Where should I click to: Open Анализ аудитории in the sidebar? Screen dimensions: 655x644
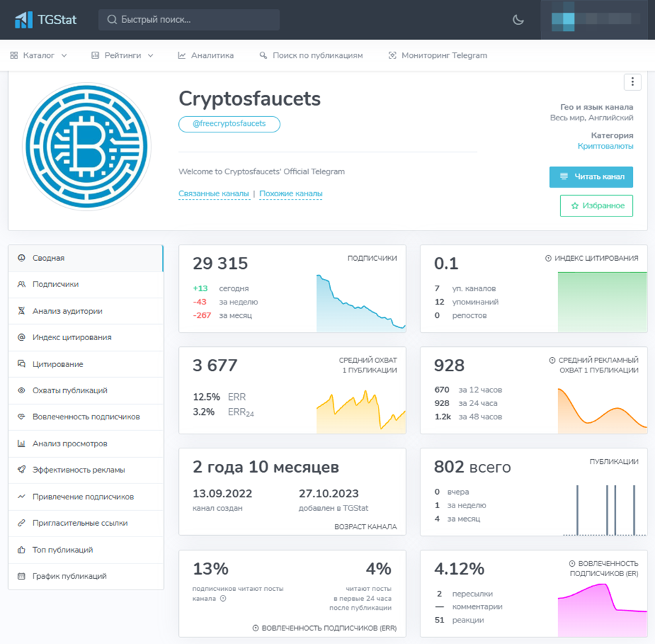click(x=85, y=311)
